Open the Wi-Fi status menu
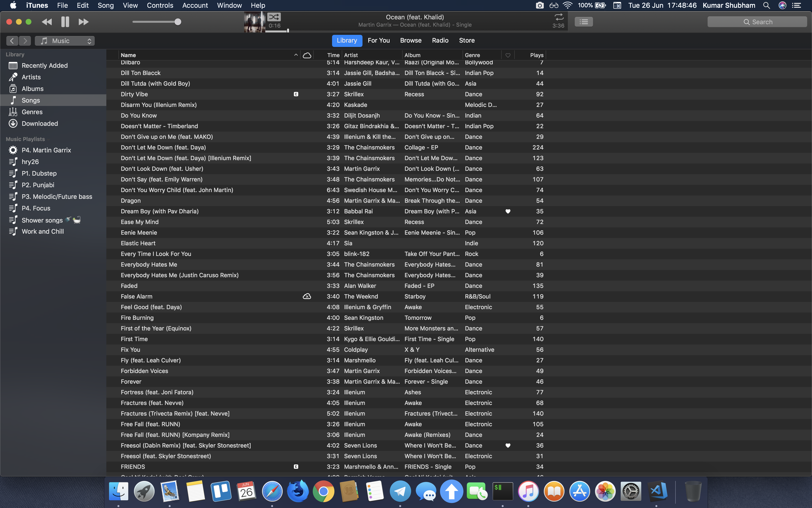The height and width of the screenshot is (508, 812). (568, 5)
